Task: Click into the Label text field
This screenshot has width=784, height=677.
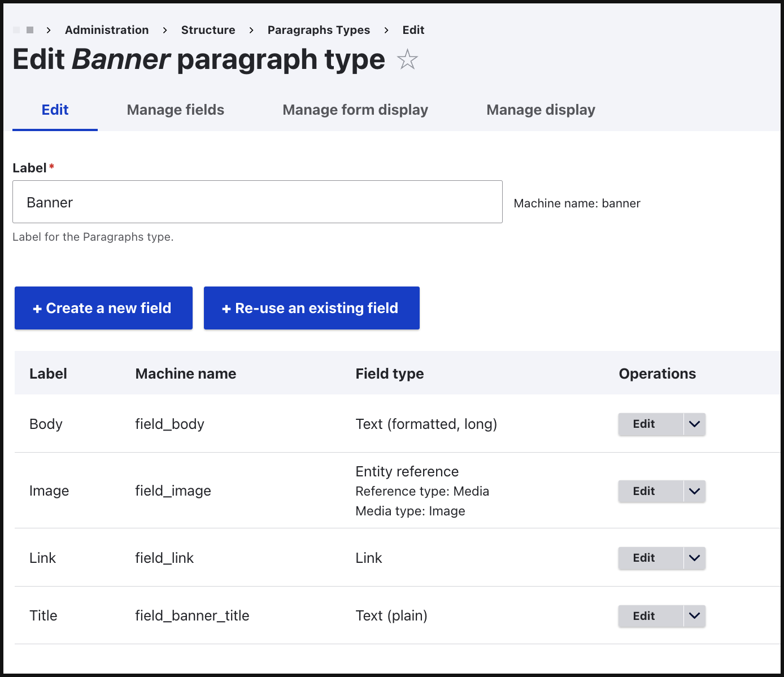Action: point(257,202)
